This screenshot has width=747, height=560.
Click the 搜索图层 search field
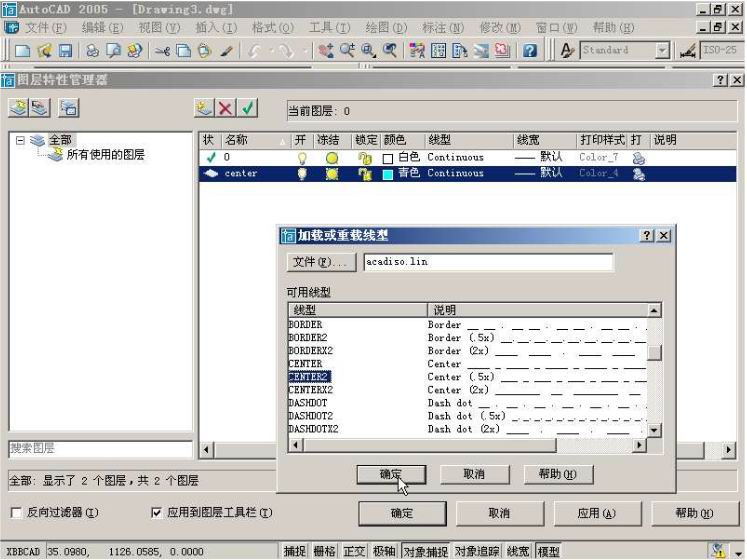coord(101,449)
